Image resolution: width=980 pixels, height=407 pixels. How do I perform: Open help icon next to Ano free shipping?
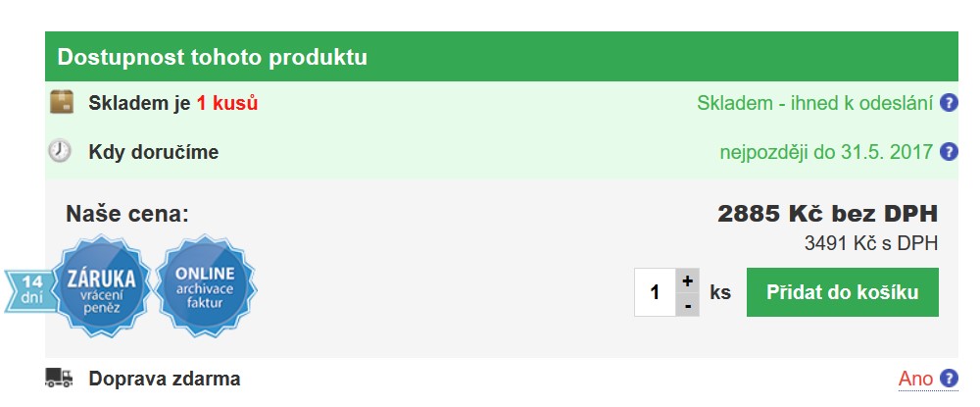(949, 379)
